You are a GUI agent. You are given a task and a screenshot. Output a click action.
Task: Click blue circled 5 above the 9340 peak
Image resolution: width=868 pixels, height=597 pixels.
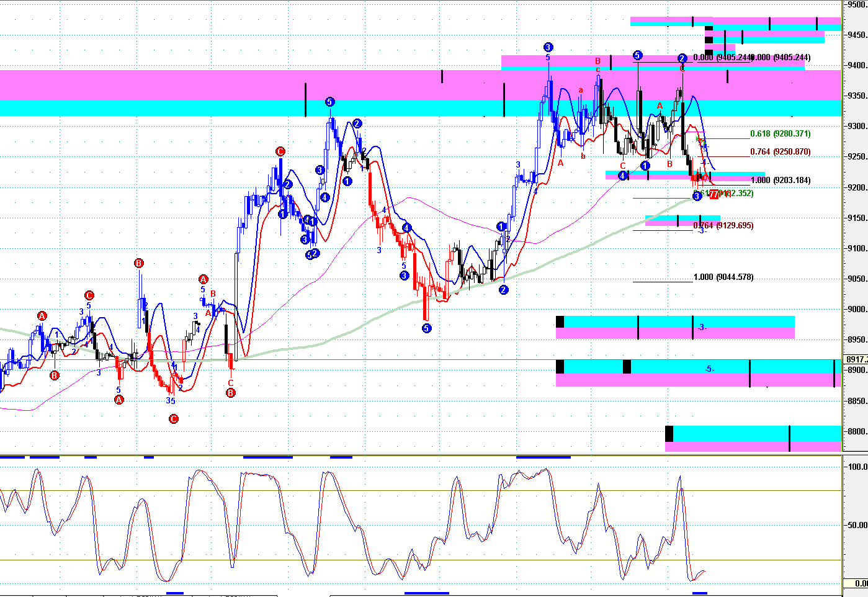point(329,102)
